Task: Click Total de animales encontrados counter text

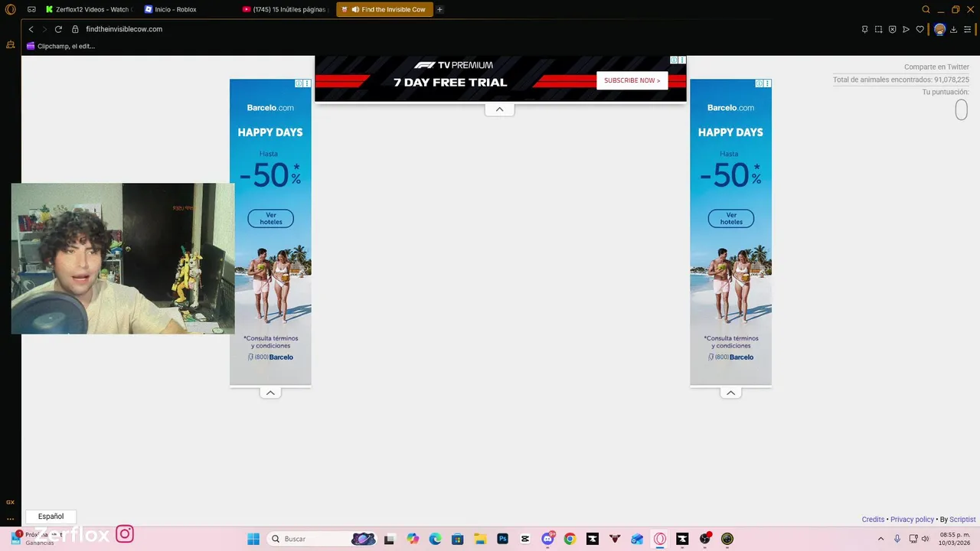Action: pos(901,80)
